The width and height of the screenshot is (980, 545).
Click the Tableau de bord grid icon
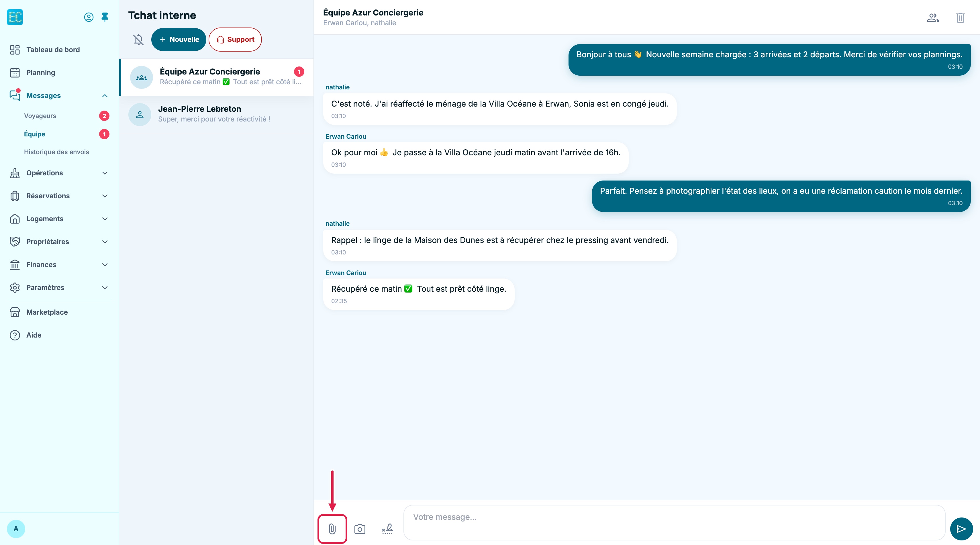(x=15, y=50)
